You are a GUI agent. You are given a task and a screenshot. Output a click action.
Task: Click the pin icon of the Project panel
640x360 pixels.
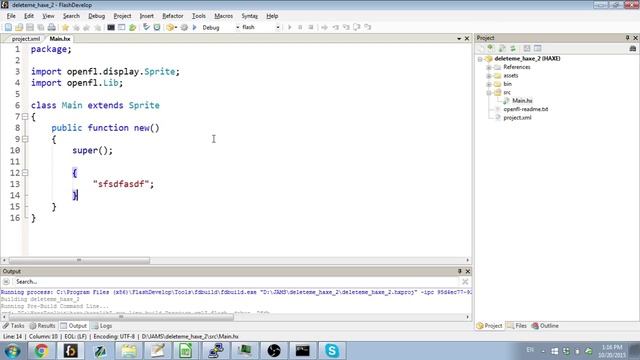click(x=627, y=38)
